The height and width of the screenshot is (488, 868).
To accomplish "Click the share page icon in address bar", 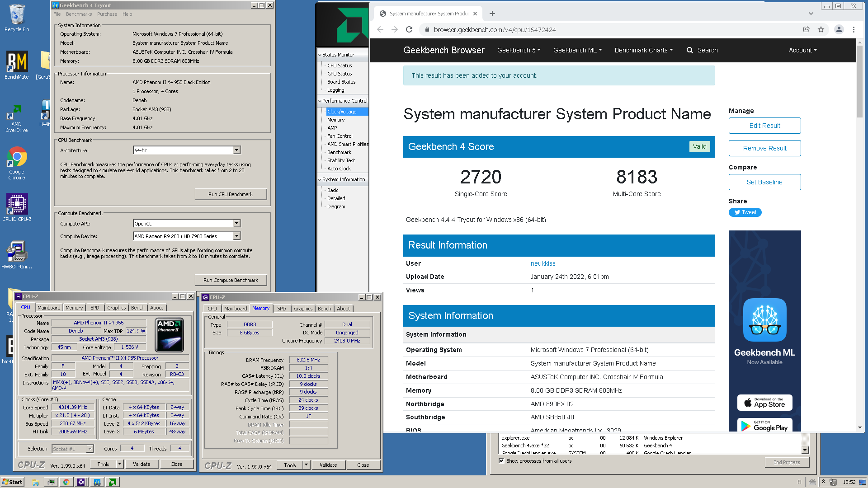I will pyautogui.click(x=806, y=29).
